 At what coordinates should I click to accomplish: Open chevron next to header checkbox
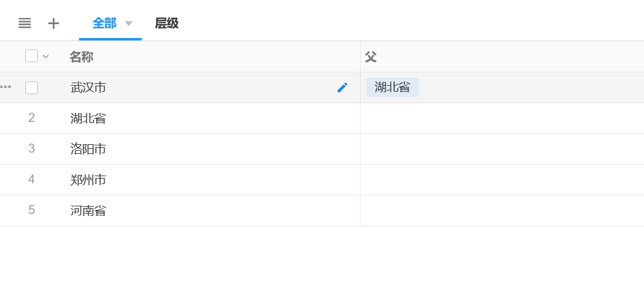[x=46, y=57]
